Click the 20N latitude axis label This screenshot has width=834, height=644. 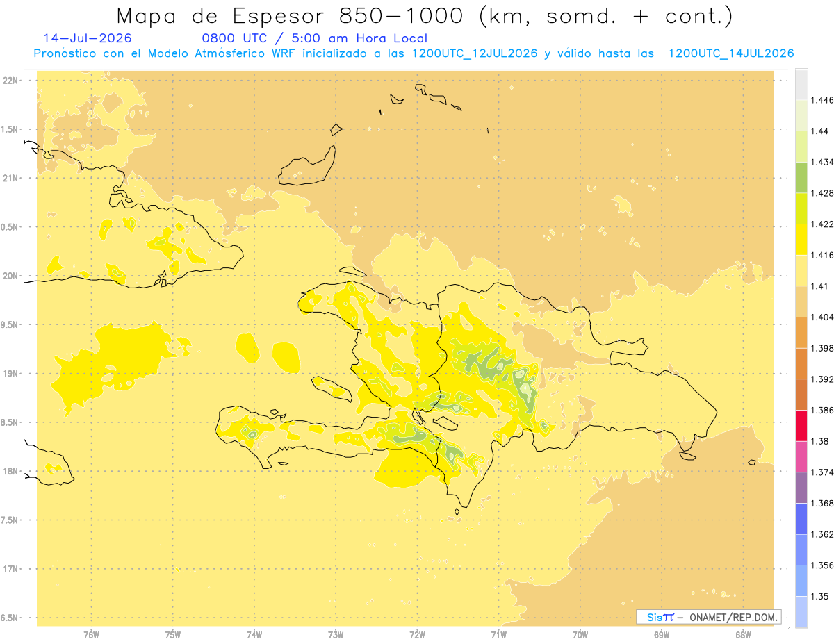pyautogui.click(x=10, y=276)
